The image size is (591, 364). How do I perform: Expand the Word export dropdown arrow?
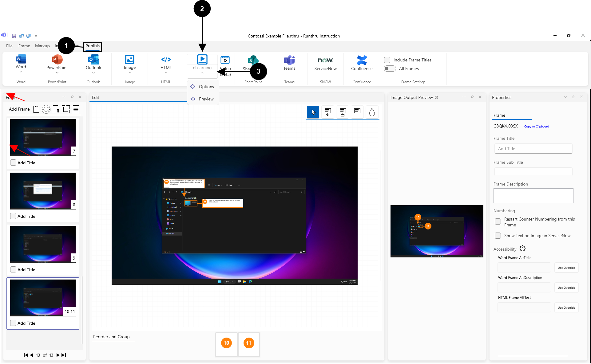click(x=21, y=72)
